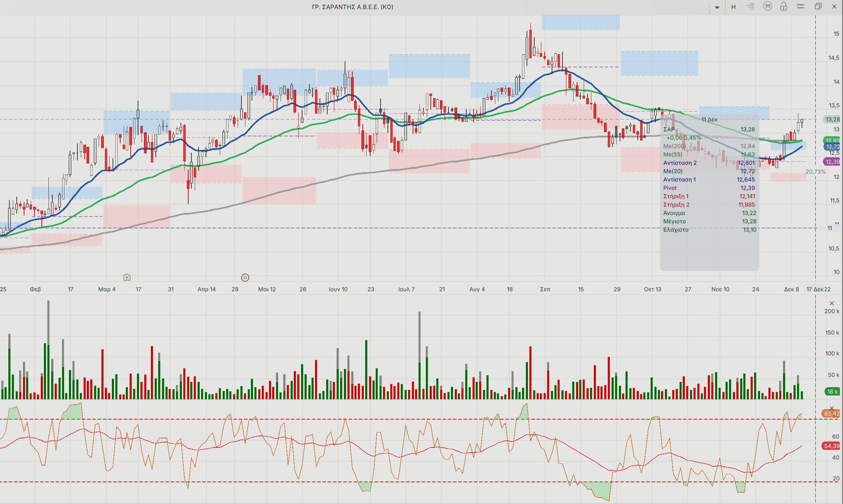843x504 pixels.
Task: Click the red 54,39 oscillator value tag
Action: 831,446
